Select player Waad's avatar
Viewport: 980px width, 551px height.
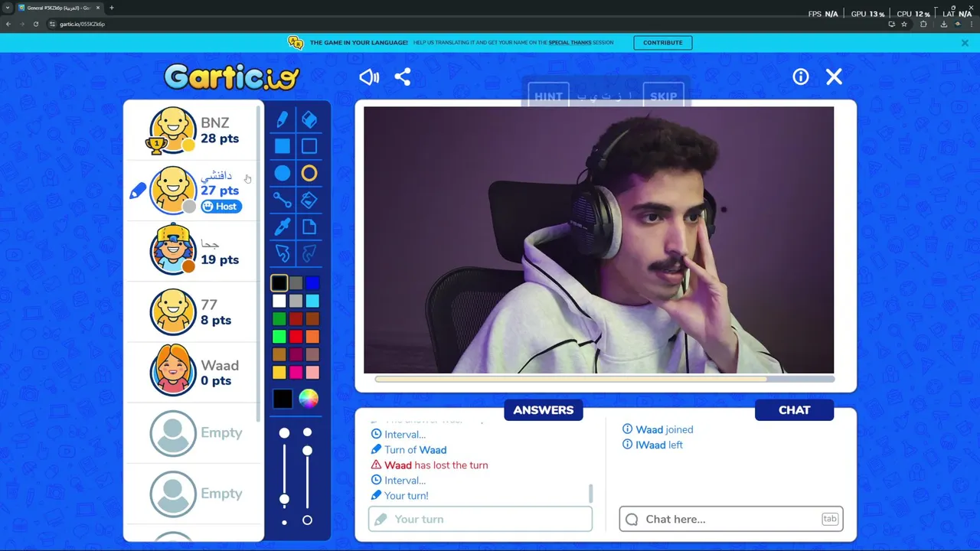point(173,371)
